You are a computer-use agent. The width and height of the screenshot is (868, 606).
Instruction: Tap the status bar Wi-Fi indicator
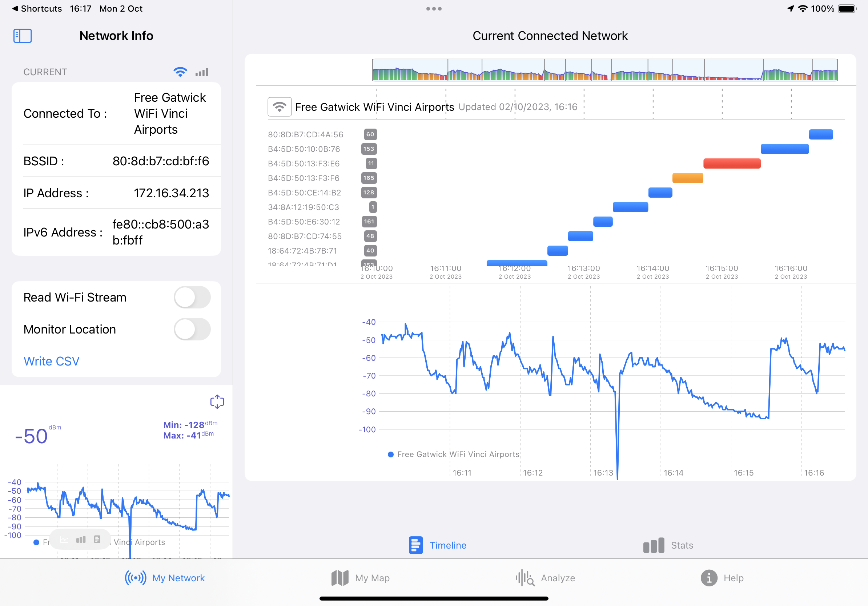coord(803,9)
